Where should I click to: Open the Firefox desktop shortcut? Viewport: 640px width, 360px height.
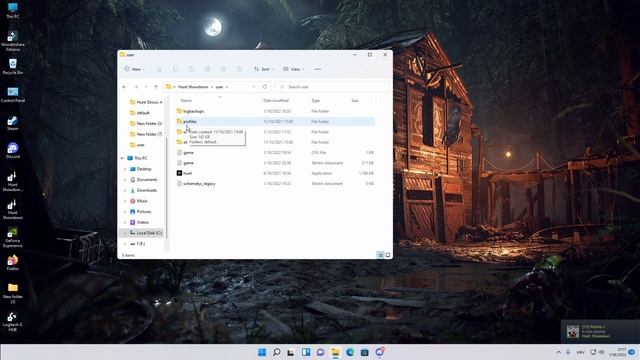coord(13,262)
